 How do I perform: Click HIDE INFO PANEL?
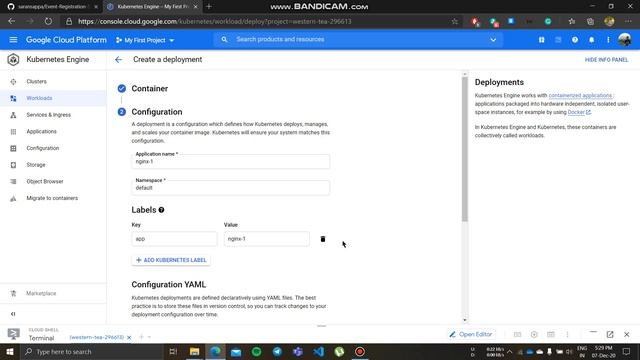(x=606, y=60)
